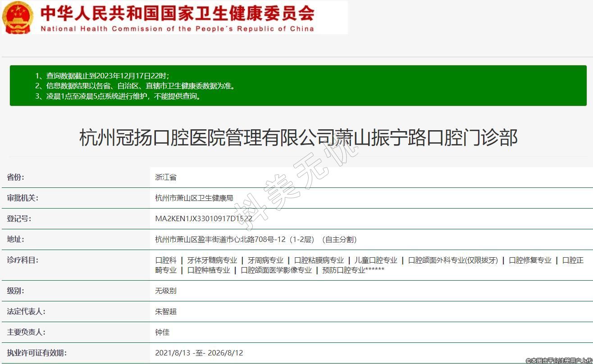The image size is (593, 364).
Task: Click the address value on 市心北路708号
Action: (x=255, y=239)
